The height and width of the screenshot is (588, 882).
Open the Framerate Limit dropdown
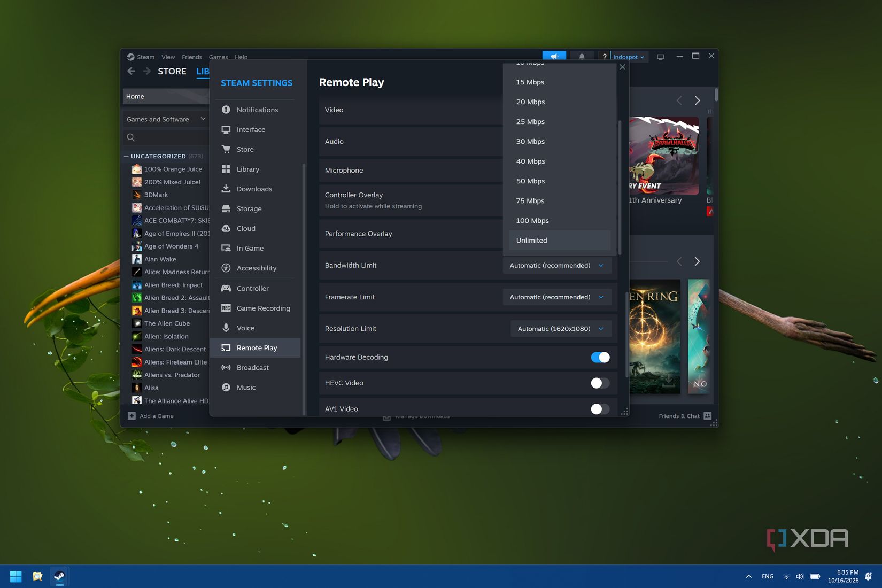[x=557, y=297]
